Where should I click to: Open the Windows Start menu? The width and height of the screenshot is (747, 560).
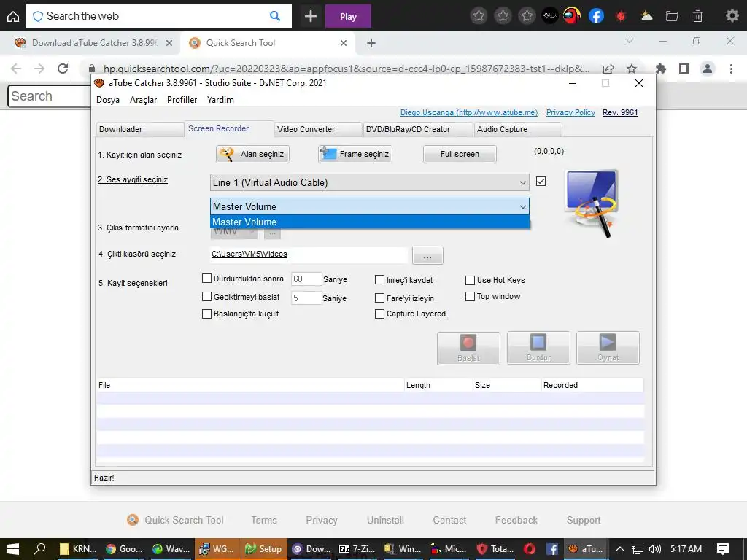point(13,548)
